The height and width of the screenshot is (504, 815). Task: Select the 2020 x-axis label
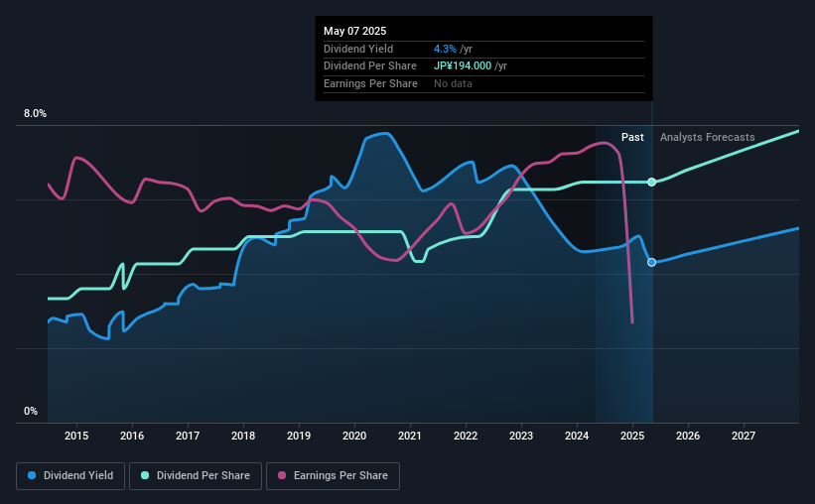354,436
